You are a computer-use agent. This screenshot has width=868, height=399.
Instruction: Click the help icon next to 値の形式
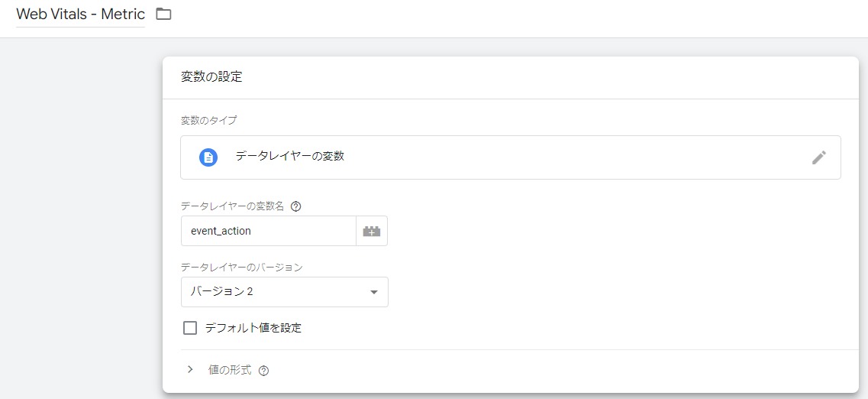pyautogui.click(x=263, y=371)
